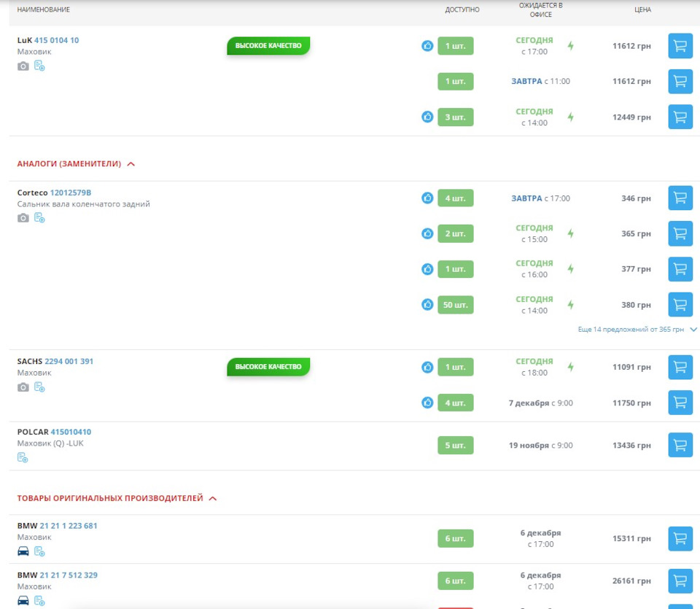Click lightning icon by SACHS today 18:00

pyautogui.click(x=570, y=367)
